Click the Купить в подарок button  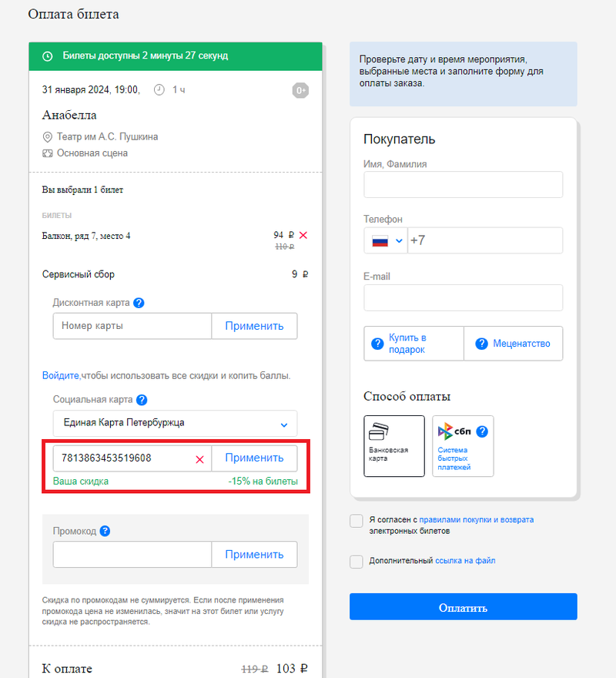click(x=413, y=344)
